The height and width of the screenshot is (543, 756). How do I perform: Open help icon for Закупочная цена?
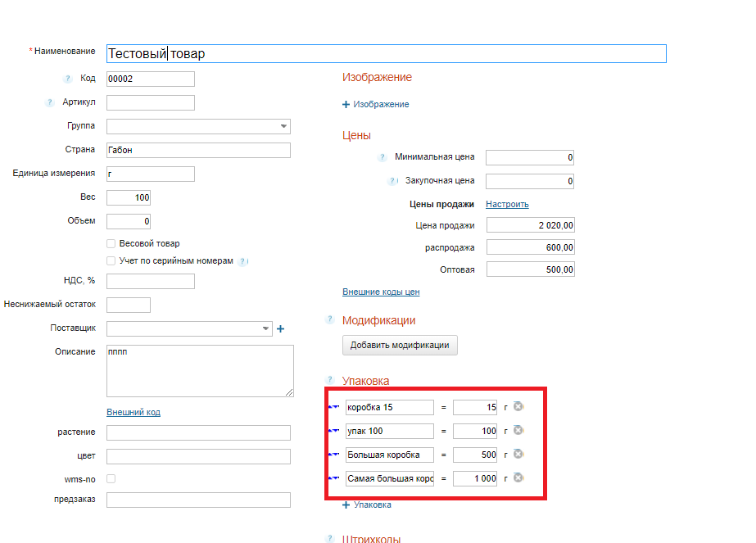[x=393, y=181]
